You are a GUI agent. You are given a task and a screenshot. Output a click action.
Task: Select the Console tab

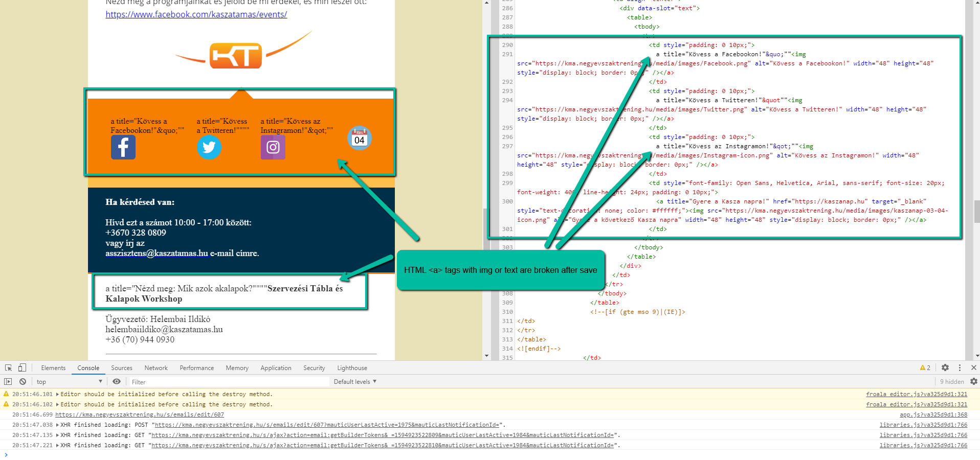88,368
